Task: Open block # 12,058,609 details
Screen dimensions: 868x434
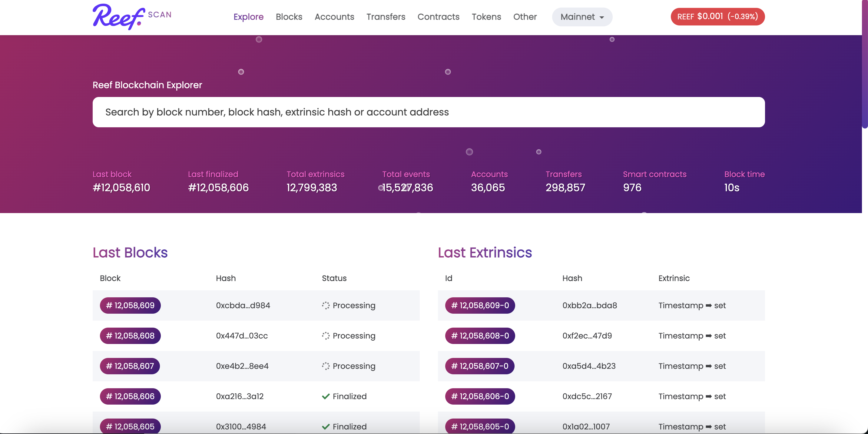Action: [x=130, y=305]
